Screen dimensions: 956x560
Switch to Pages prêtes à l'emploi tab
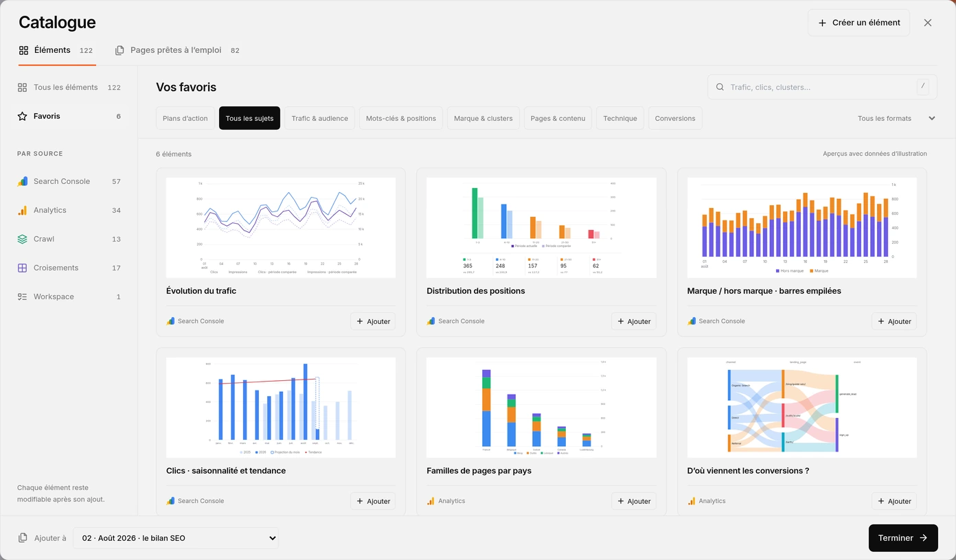[177, 50]
